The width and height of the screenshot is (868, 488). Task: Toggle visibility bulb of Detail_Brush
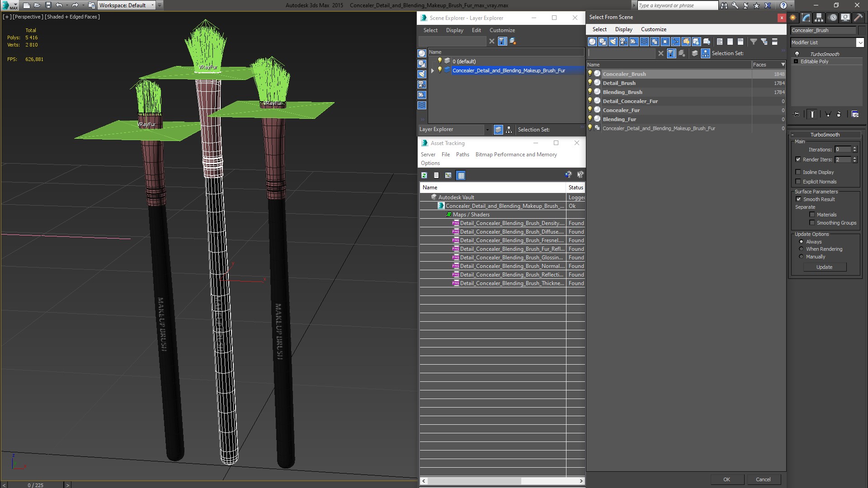click(x=590, y=83)
